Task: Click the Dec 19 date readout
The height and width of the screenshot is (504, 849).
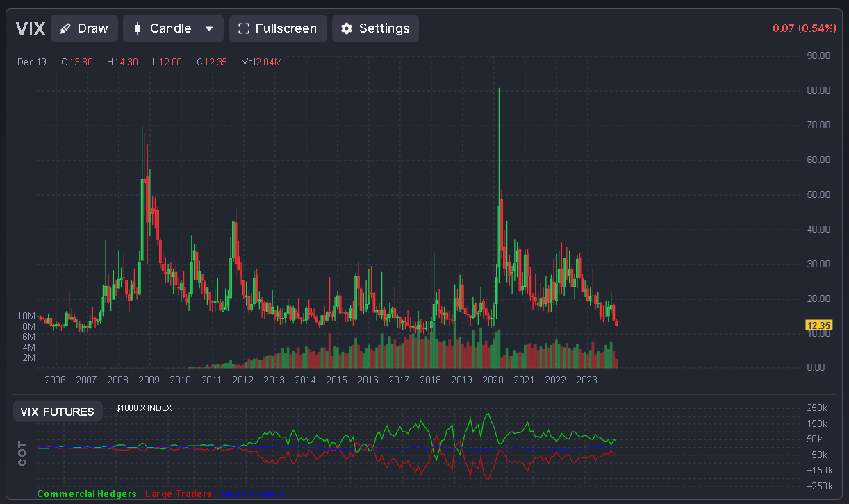Action: (x=32, y=62)
